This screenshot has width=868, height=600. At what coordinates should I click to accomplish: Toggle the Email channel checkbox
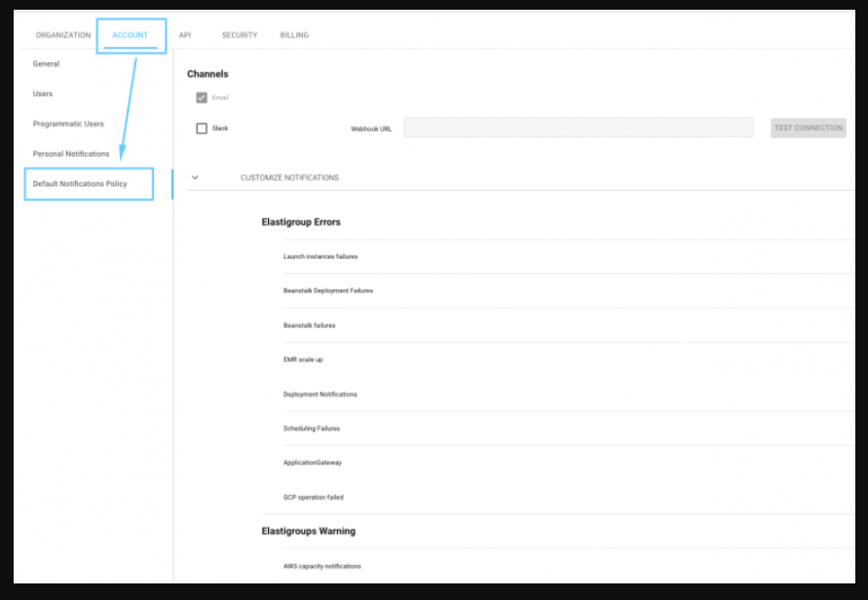(x=202, y=98)
